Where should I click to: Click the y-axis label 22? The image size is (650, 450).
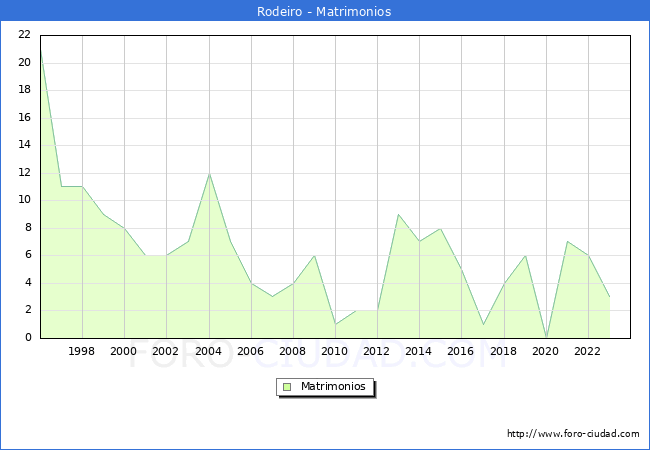[x=25, y=35]
